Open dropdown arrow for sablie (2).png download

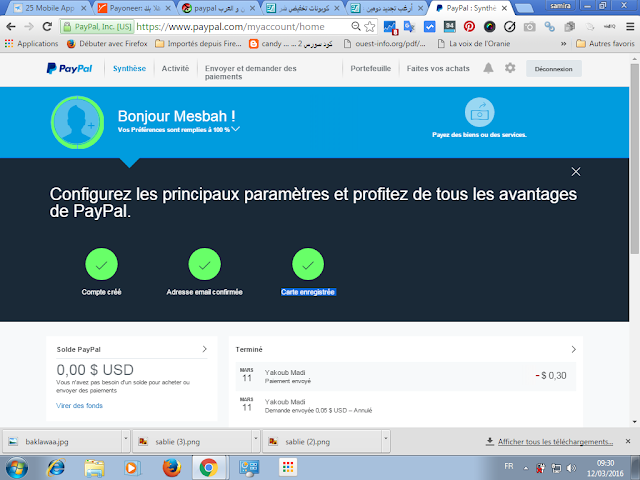[385, 439]
